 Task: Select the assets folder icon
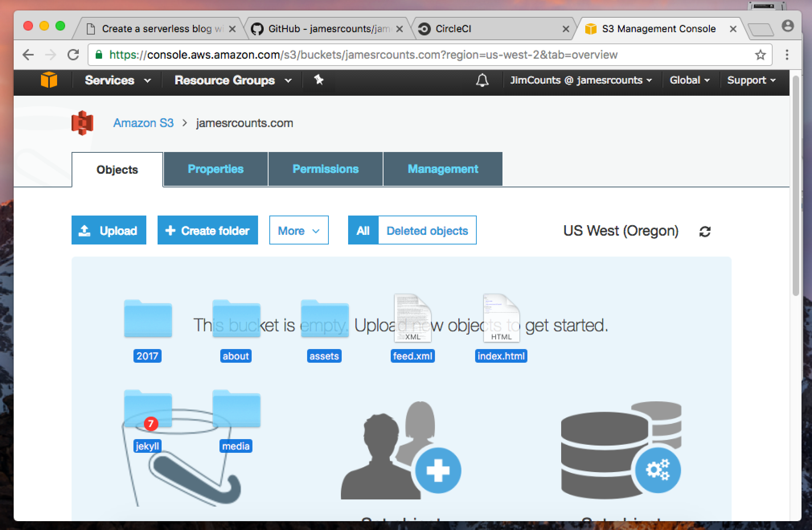tap(325, 318)
